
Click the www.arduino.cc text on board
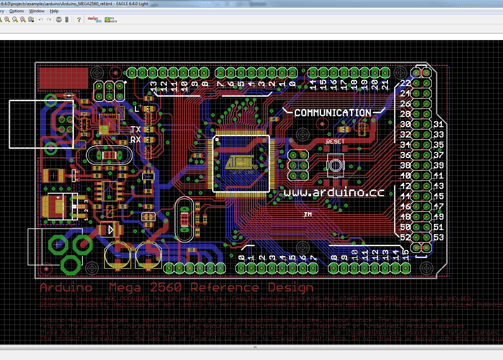(334, 192)
